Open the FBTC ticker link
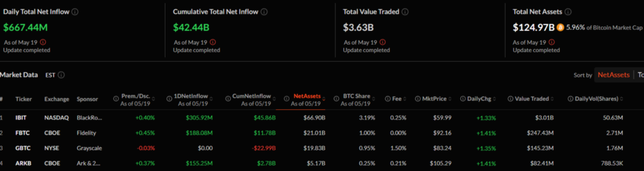The height and width of the screenshot is (171, 644). pyautogui.click(x=22, y=133)
